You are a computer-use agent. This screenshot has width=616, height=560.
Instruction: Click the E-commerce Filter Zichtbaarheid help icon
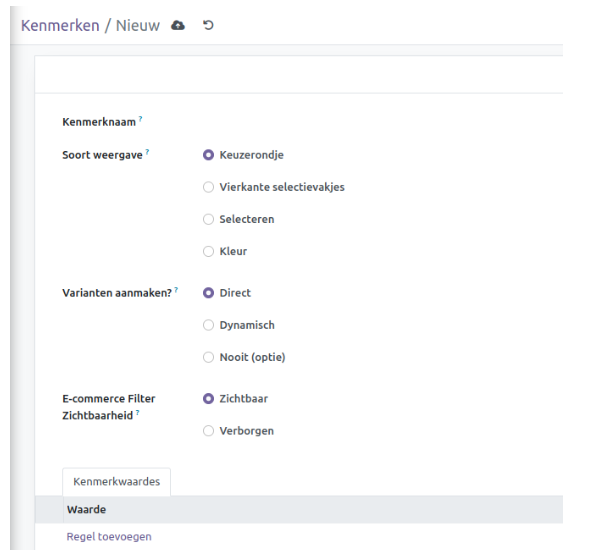click(x=136, y=412)
